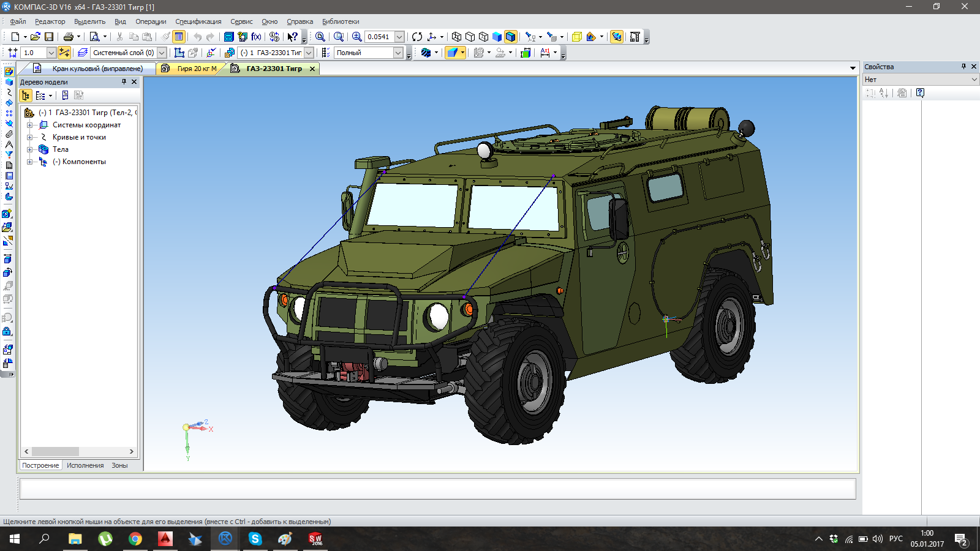Toggle the properties panel toolbar button
Viewport: 980px width, 551px height.
coord(179,37)
